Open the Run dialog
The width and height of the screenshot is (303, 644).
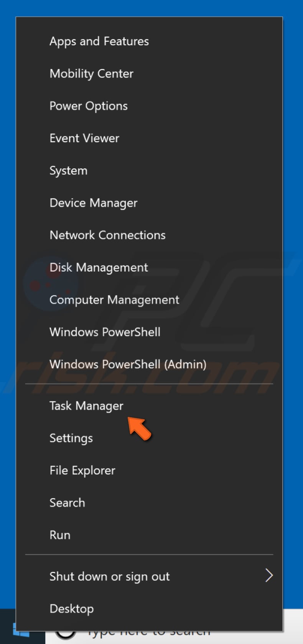(x=60, y=535)
